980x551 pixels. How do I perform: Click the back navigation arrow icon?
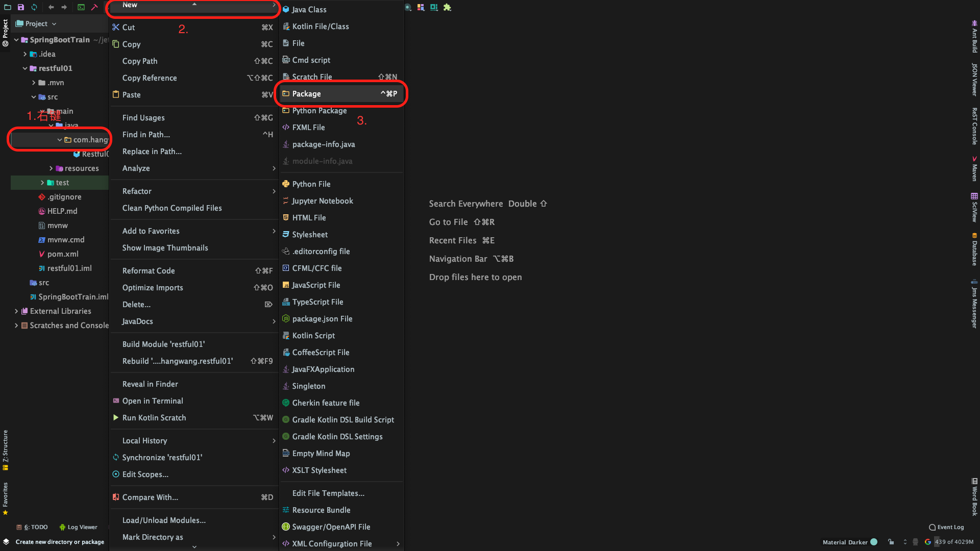[x=51, y=7]
